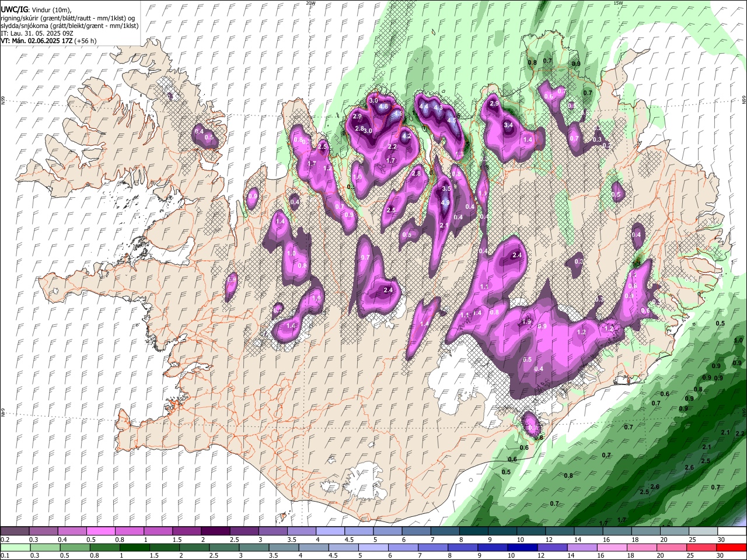Select the bright pink 0.5 swatch, top legend row

pyautogui.click(x=100, y=531)
